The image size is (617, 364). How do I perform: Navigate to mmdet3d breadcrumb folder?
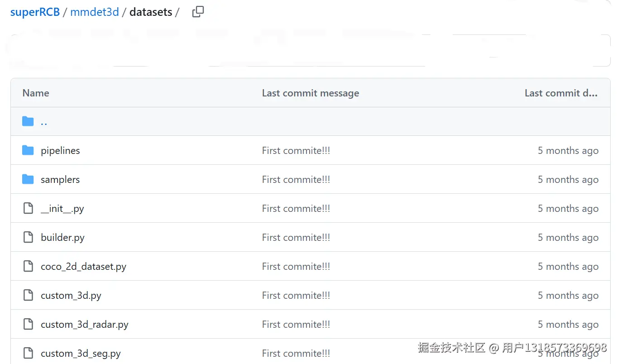point(94,12)
